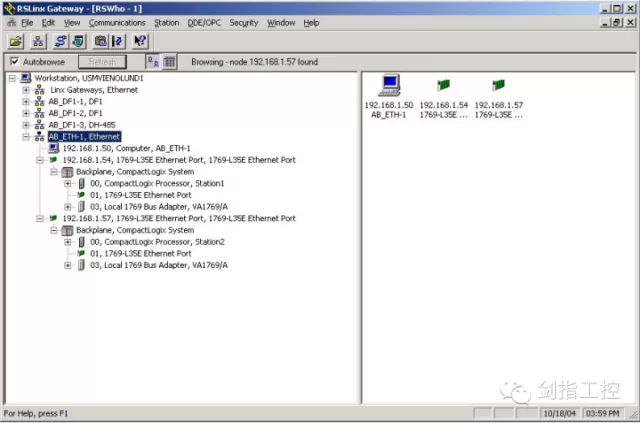This screenshot has height=423, width=640.
Task: Open the Security menu
Action: click(x=243, y=22)
